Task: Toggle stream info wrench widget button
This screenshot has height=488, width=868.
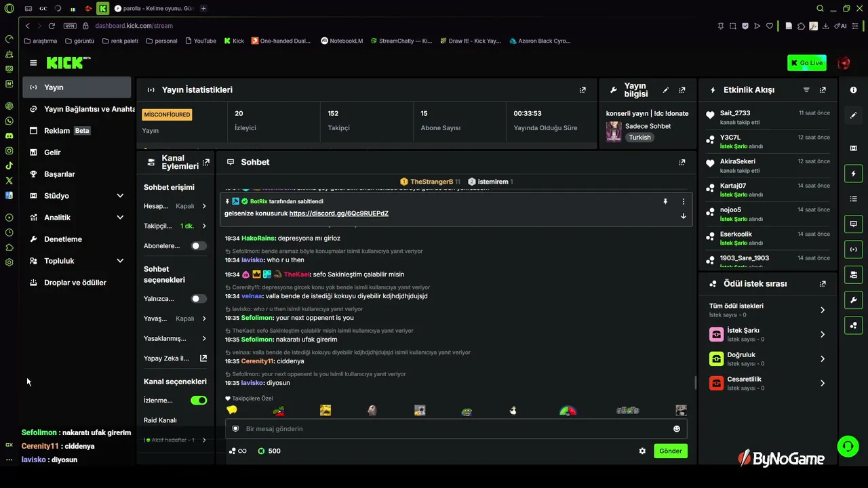Action: (854, 300)
